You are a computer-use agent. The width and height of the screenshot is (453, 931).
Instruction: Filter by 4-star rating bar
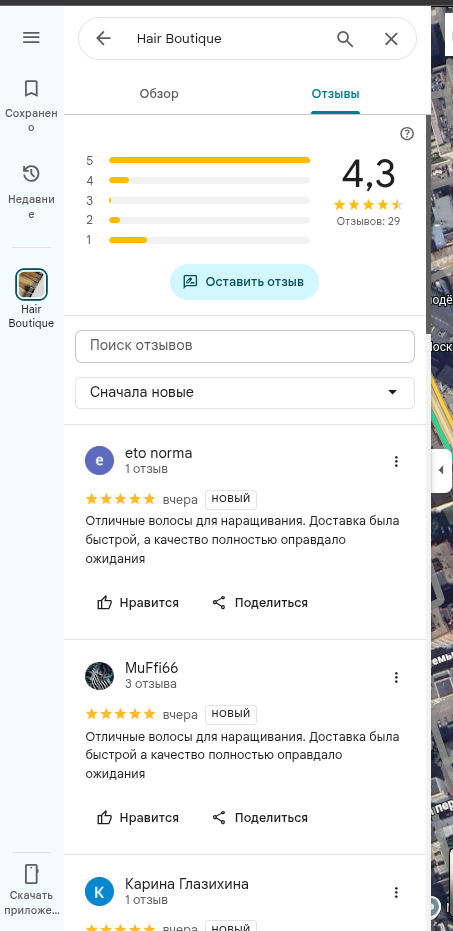pos(209,180)
